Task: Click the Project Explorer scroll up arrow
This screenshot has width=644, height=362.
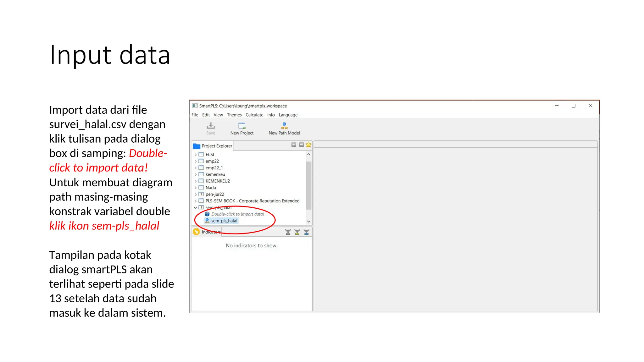Action: pos(308,154)
